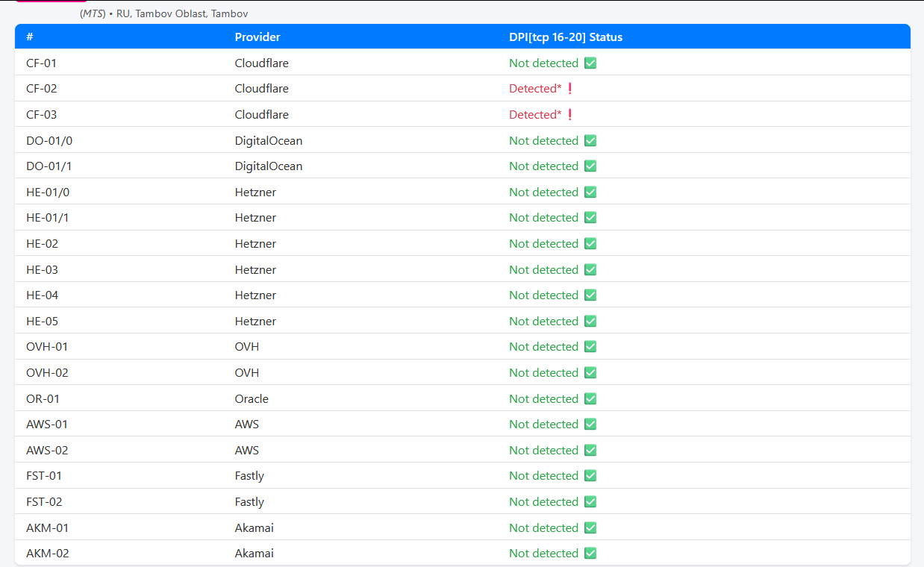Click 'Detected*' status text in CF-02 row
924x567 pixels.
click(535, 89)
